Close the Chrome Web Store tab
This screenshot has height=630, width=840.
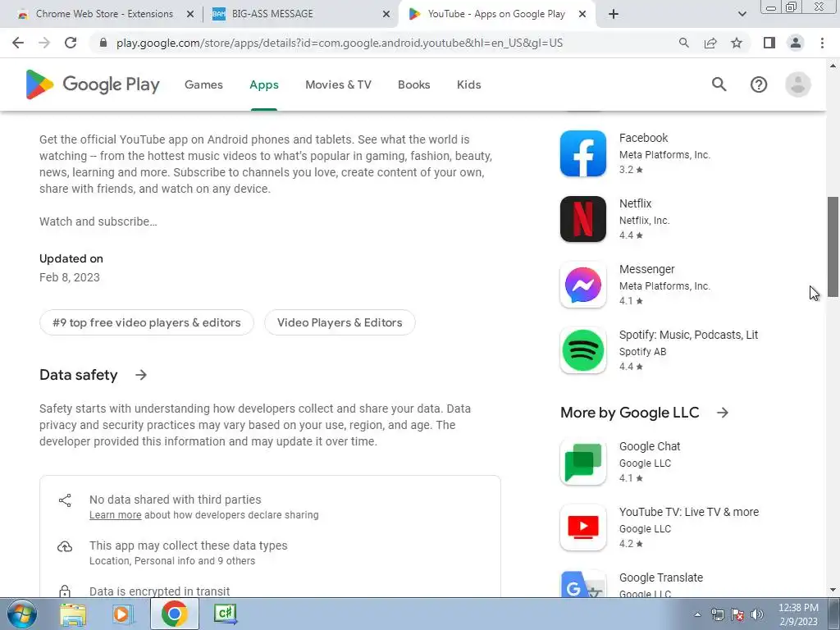[190, 14]
